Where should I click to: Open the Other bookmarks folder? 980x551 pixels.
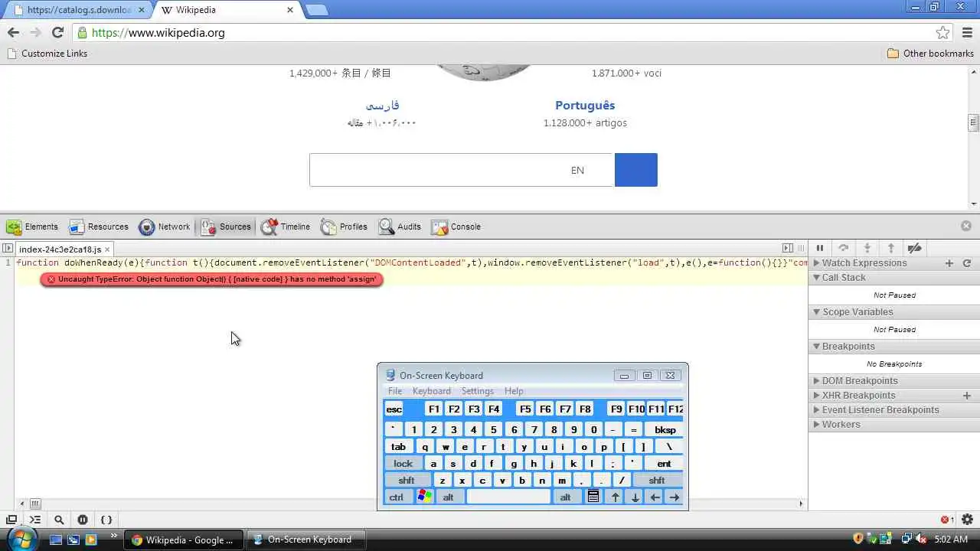[930, 54]
